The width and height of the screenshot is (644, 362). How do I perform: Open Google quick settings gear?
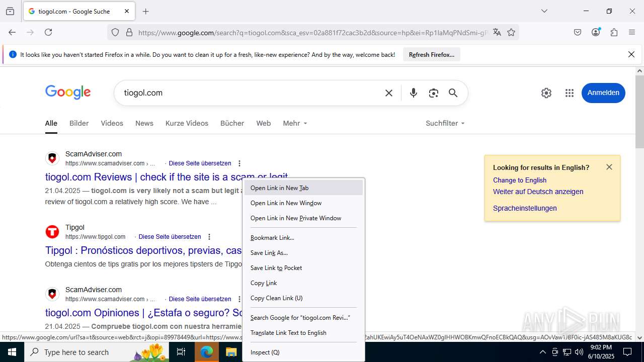pos(546,93)
